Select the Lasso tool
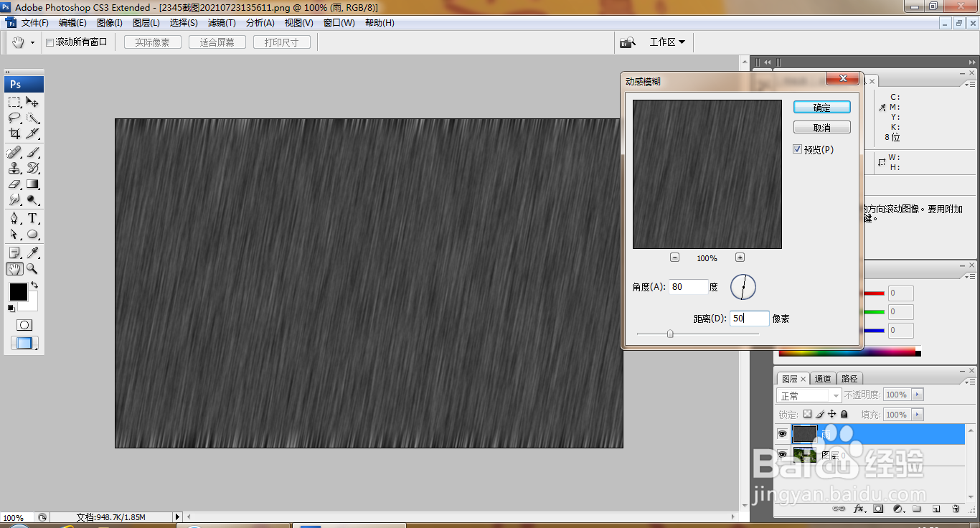This screenshot has height=528, width=980. coord(14,118)
